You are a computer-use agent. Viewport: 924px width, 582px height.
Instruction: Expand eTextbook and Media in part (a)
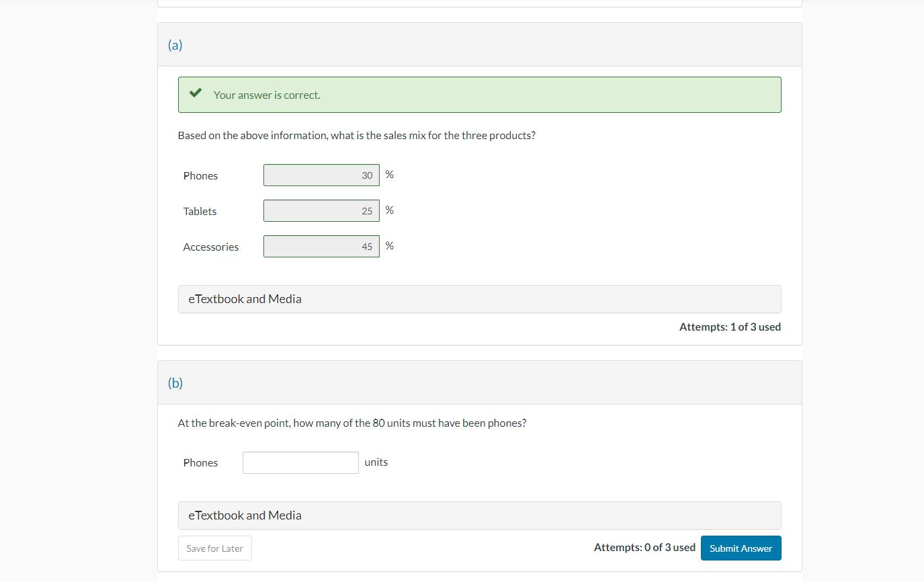click(479, 299)
